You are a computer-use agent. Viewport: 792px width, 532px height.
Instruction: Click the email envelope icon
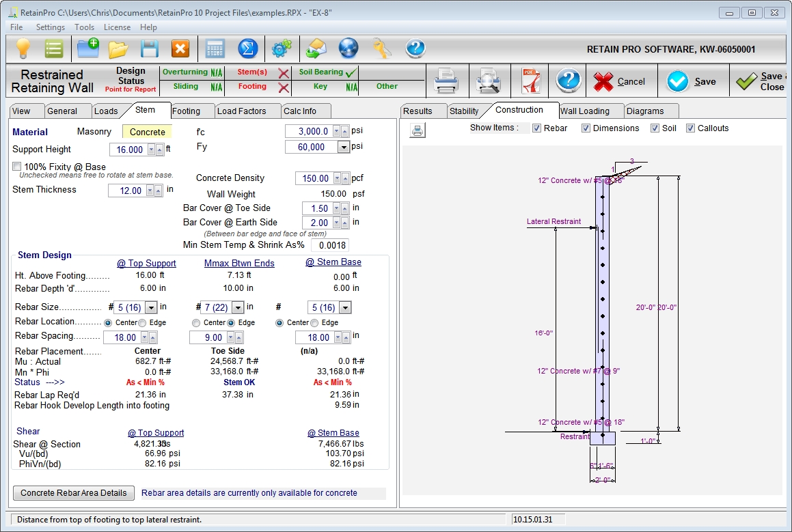coord(316,48)
